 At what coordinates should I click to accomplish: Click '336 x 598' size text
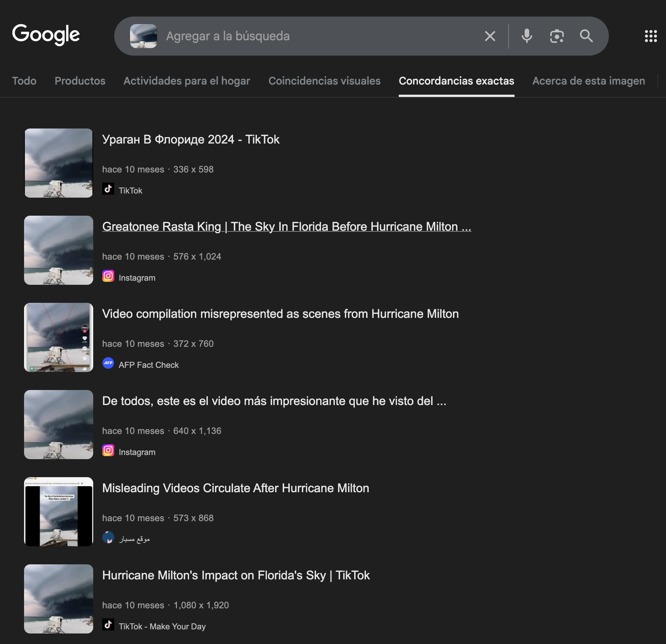tap(194, 169)
